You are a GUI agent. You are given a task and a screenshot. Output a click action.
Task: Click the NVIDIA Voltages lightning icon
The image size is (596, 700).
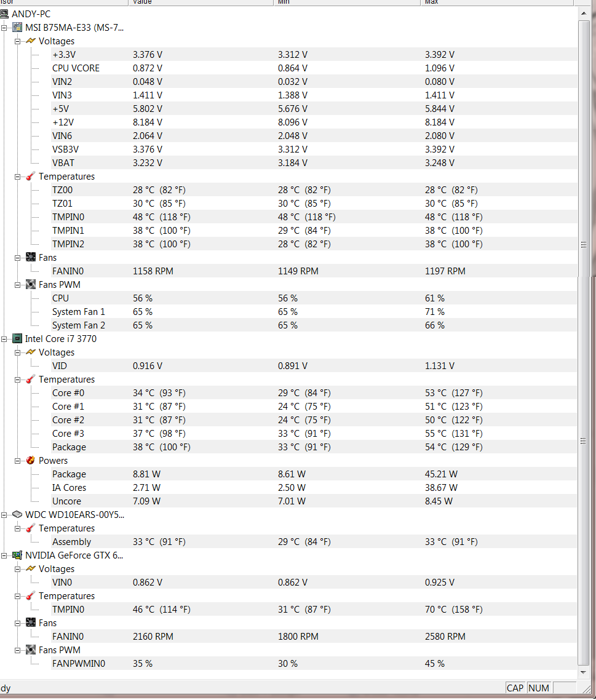[30, 568]
